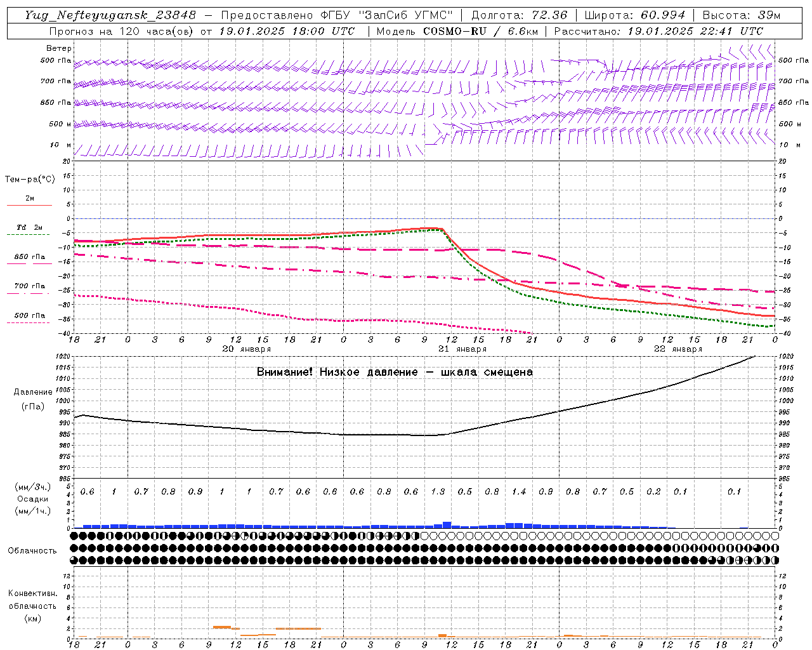Select the elevation text Высота: 39м
This screenshot has width=812, height=650.
point(741,16)
